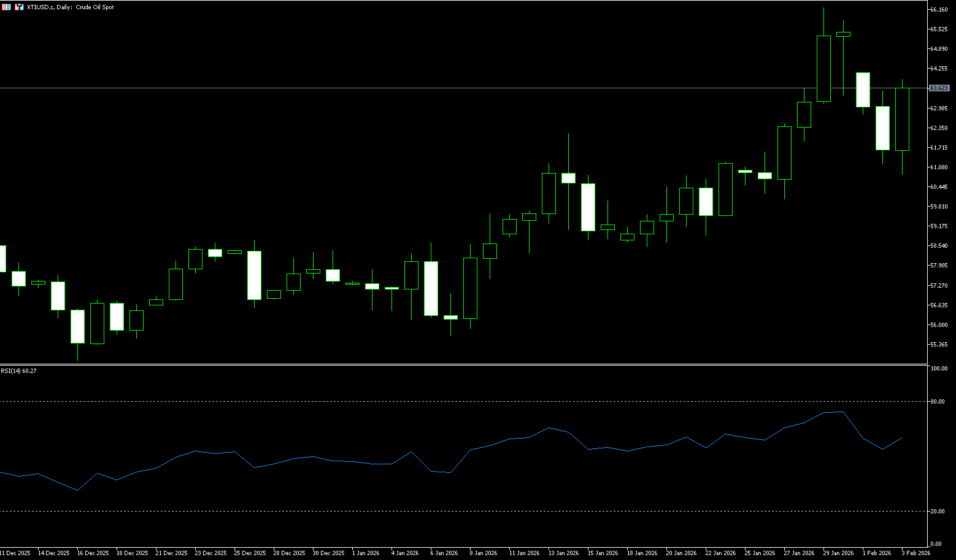Click the RSI 80.00 overbought level line
956x560 pixels.
(x=430, y=401)
